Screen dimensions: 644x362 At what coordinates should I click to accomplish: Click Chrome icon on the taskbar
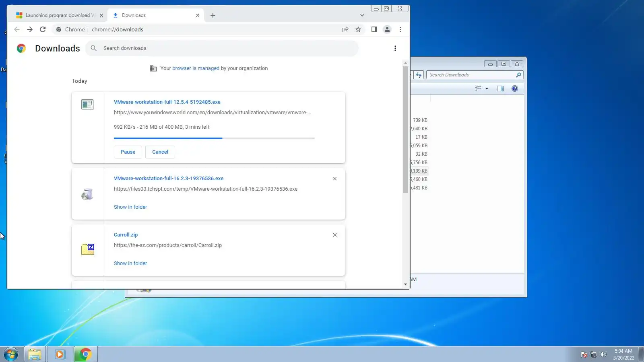point(85,354)
